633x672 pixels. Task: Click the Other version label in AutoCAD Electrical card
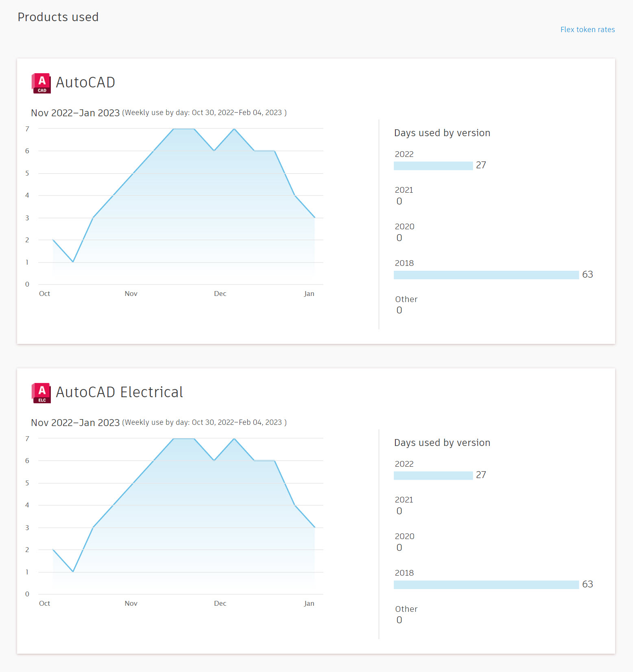click(x=406, y=609)
